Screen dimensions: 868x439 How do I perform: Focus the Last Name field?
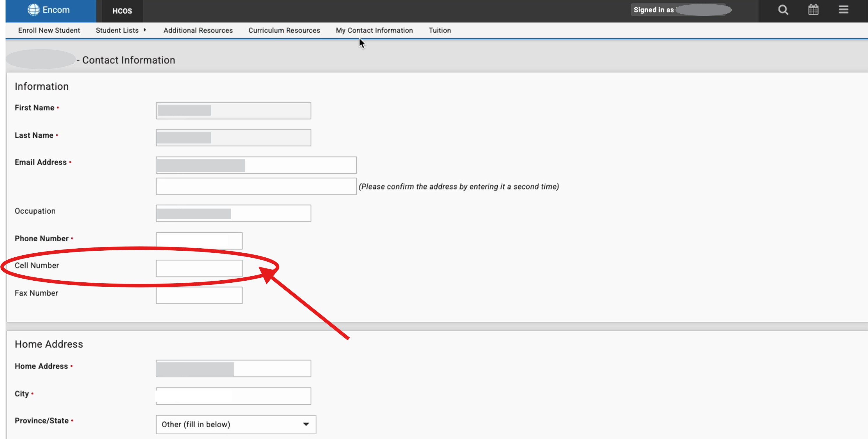click(x=233, y=138)
